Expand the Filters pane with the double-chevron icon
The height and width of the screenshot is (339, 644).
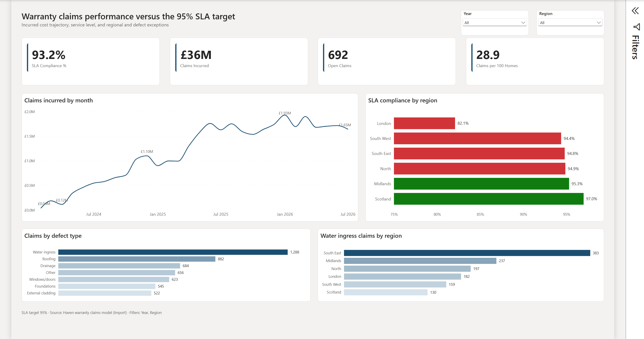click(635, 11)
